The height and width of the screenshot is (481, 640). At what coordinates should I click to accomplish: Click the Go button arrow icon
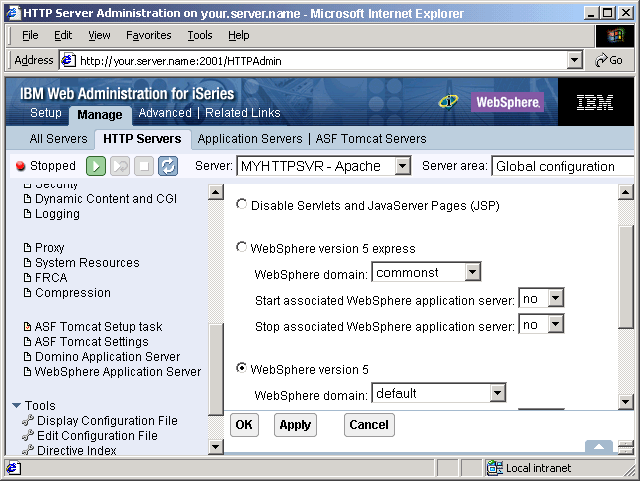(x=601, y=60)
